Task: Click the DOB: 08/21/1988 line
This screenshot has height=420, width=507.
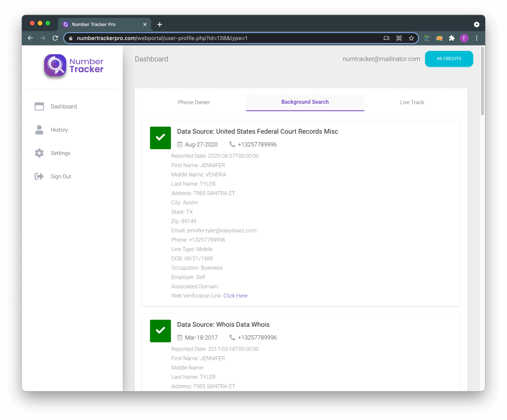Action: click(x=192, y=258)
